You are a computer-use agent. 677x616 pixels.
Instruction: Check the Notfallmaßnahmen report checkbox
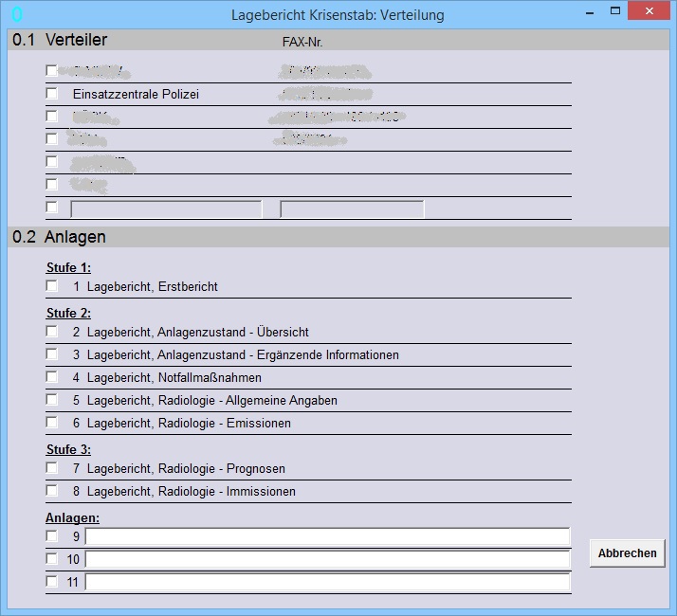click(x=52, y=377)
